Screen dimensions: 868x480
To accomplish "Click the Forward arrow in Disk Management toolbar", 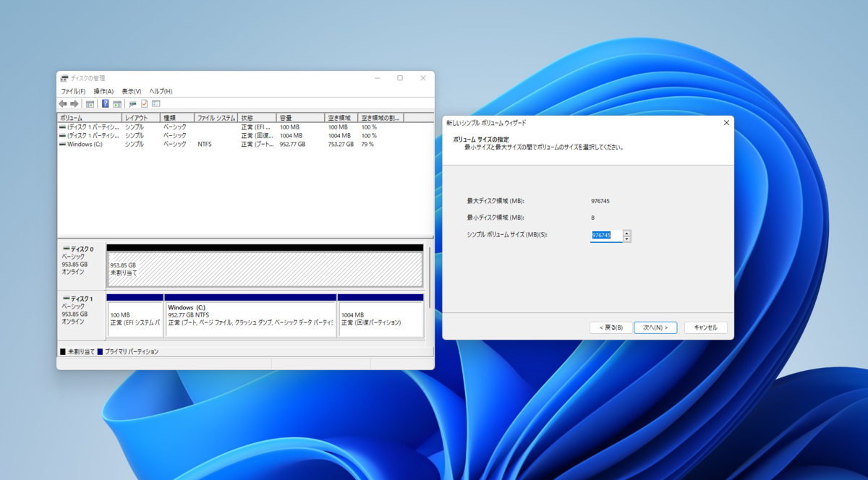I will point(74,103).
